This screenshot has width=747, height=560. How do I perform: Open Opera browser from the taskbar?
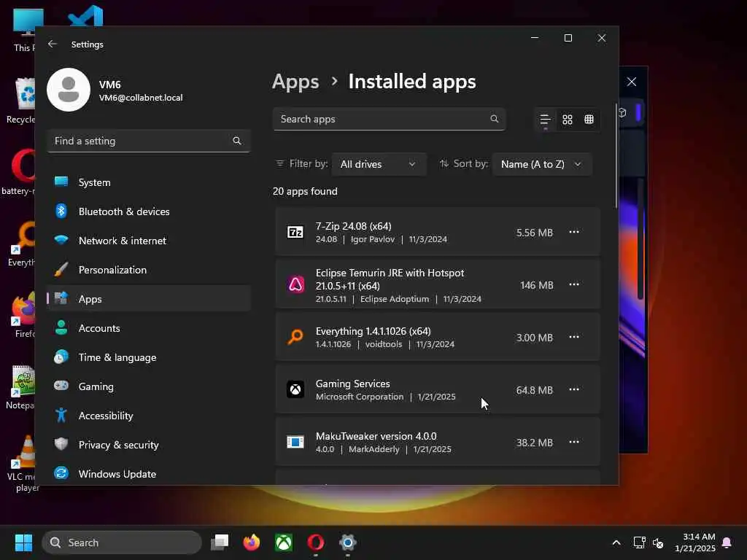[x=316, y=542]
